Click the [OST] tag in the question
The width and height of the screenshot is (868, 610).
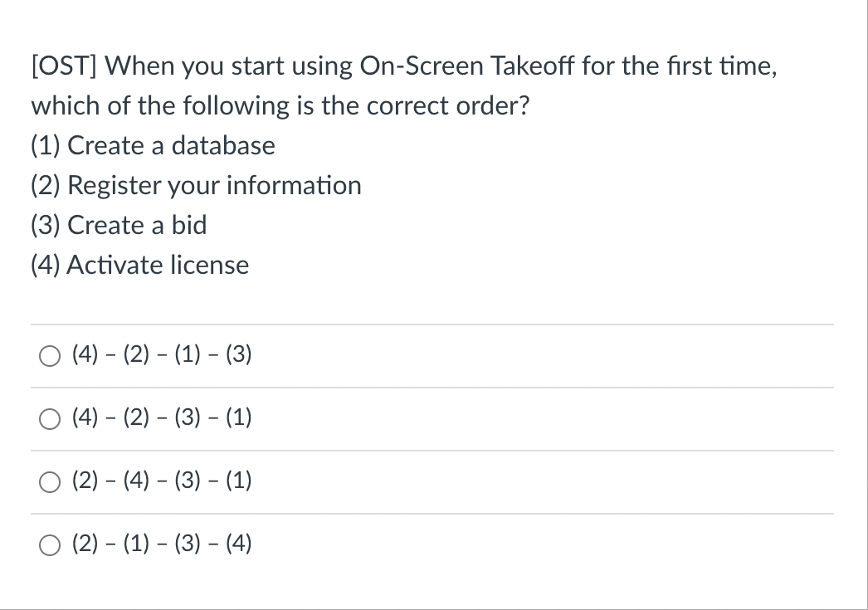[64, 66]
